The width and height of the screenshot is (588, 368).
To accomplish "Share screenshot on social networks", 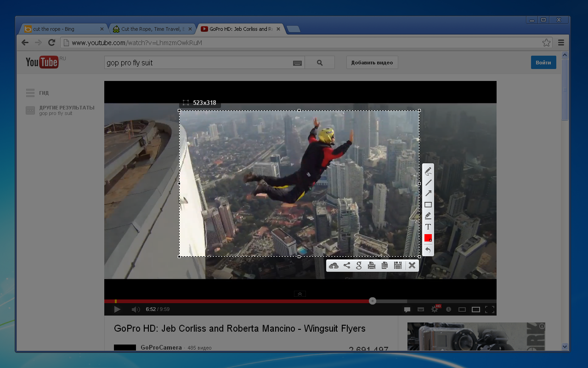I will [347, 265].
